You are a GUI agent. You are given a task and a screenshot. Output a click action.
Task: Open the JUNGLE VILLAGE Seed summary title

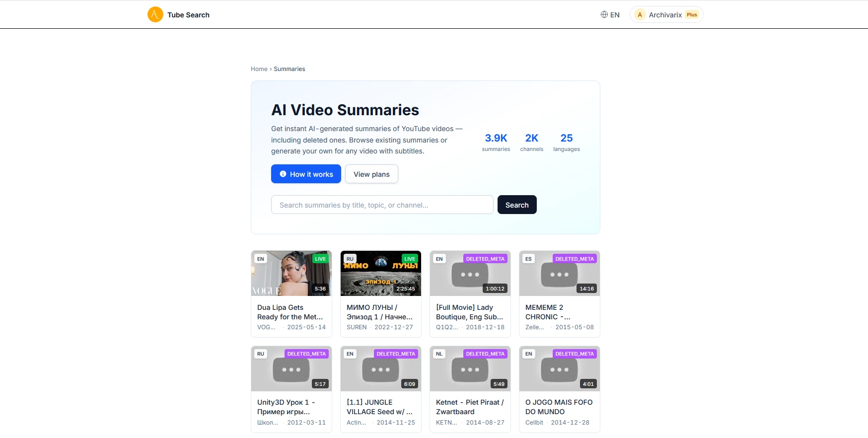(380, 407)
